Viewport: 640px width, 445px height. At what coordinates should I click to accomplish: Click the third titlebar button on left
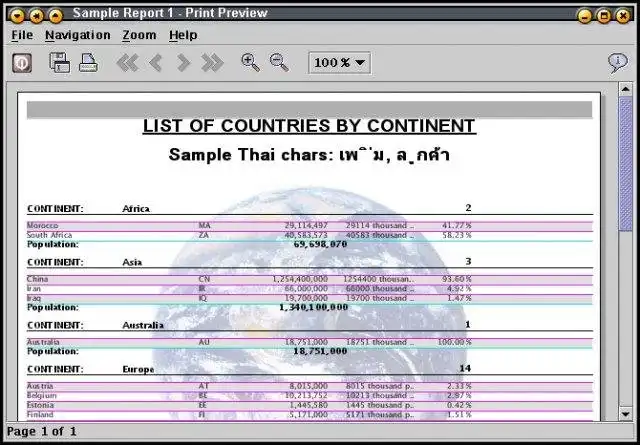point(56,16)
